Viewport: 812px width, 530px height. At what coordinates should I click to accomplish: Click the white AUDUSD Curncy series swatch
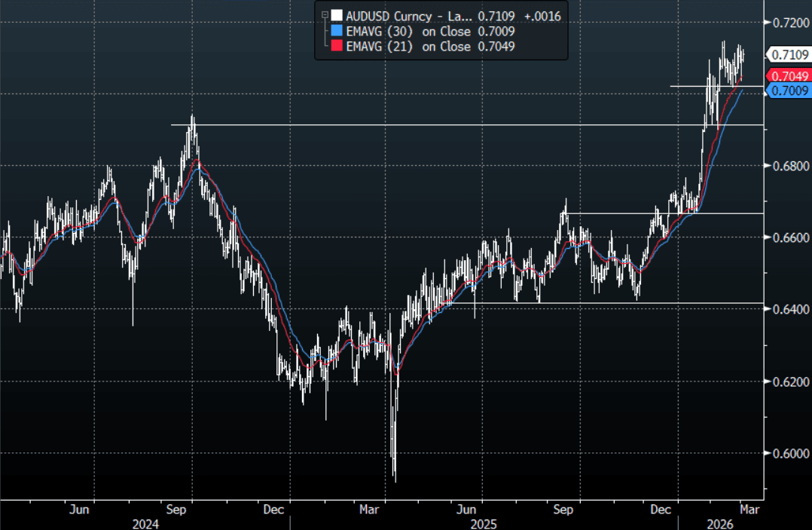click(337, 16)
